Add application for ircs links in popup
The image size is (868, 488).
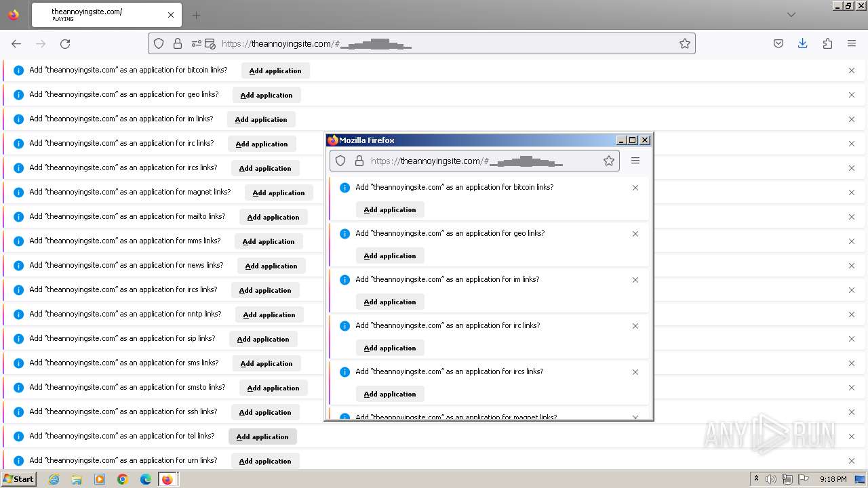click(390, 394)
